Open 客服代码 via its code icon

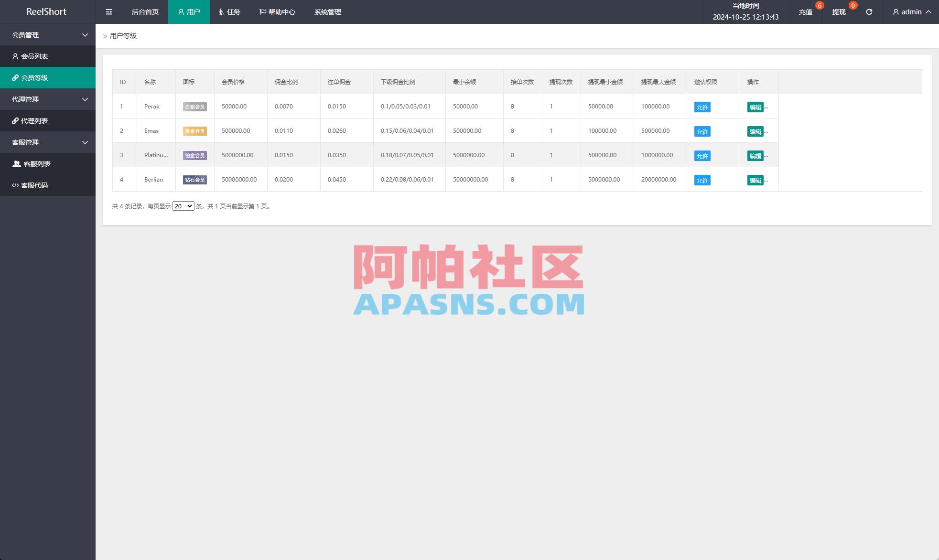(15, 185)
